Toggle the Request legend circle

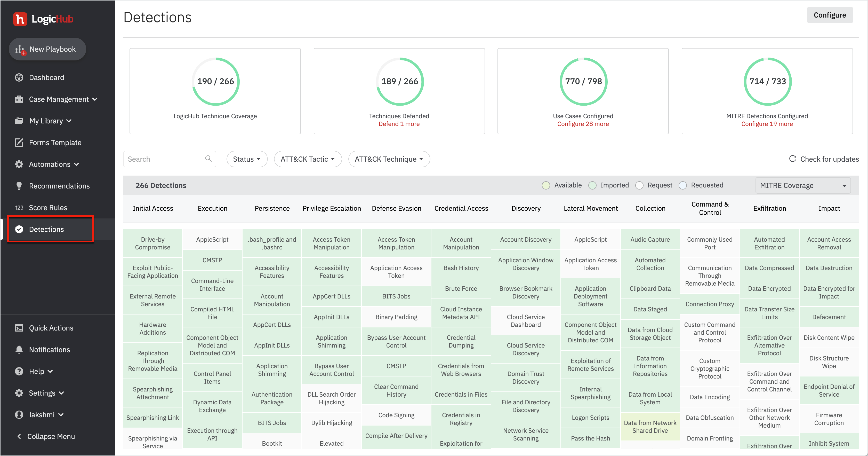[x=639, y=185]
